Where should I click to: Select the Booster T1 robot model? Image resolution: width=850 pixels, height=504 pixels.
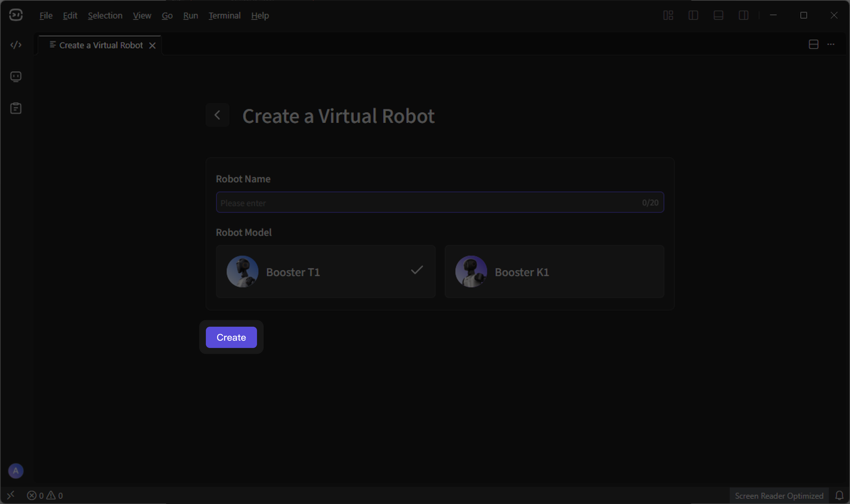point(326,272)
